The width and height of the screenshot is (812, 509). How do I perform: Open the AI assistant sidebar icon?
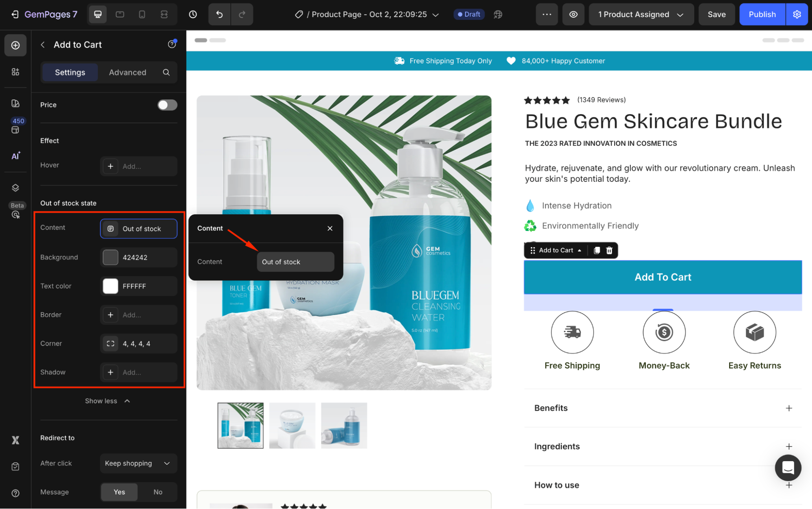(x=15, y=156)
